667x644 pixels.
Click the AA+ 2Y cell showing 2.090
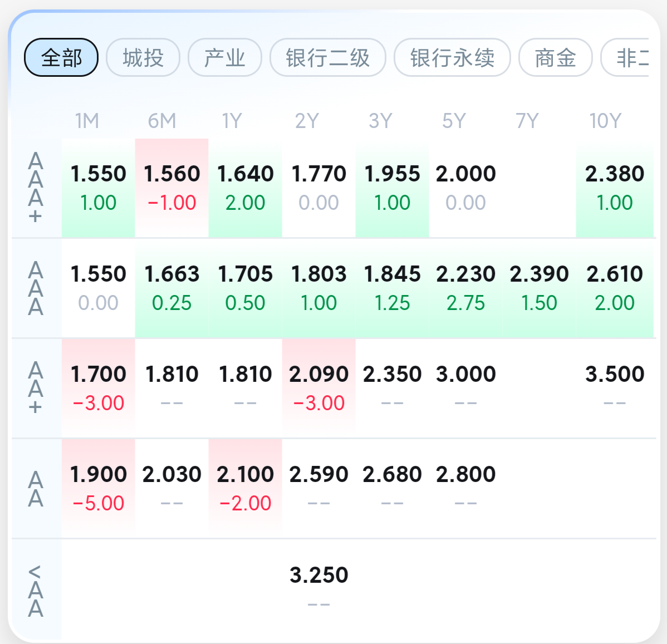(319, 388)
